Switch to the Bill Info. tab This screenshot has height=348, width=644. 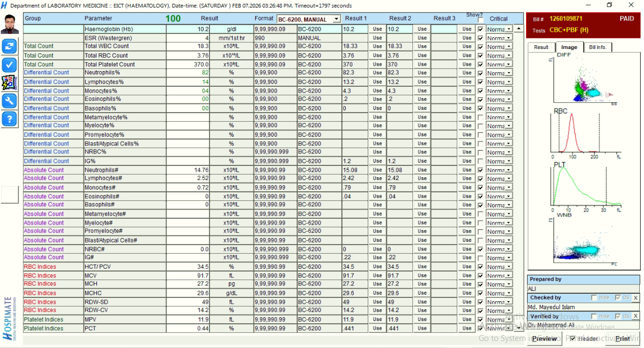597,47
